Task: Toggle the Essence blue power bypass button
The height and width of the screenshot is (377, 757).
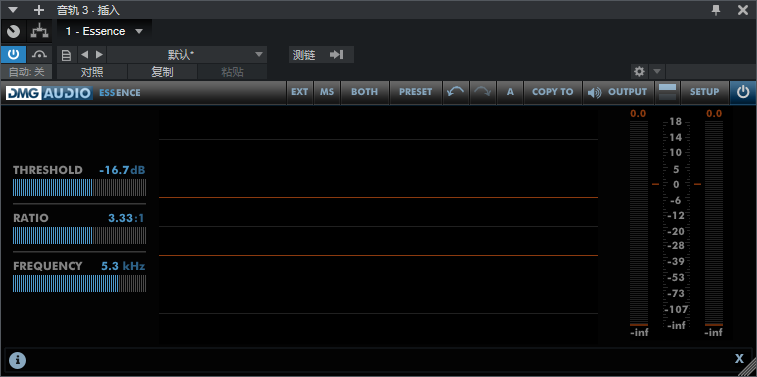Action: [743, 92]
